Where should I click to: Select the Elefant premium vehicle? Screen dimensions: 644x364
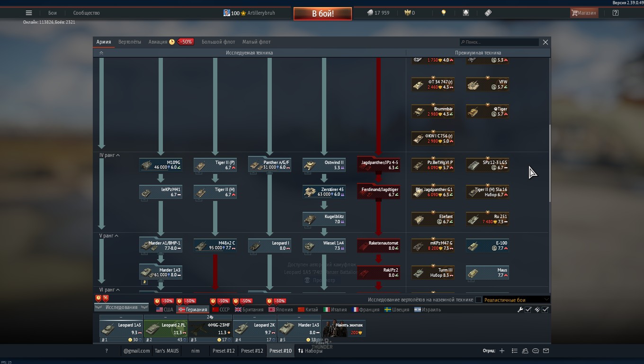[x=433, y=219]
